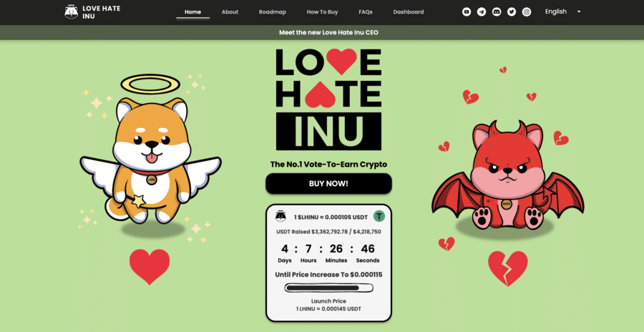Open the Dashboard page
Screen dimensions: 644x332
pyautogui.click(x=409, y=12)
